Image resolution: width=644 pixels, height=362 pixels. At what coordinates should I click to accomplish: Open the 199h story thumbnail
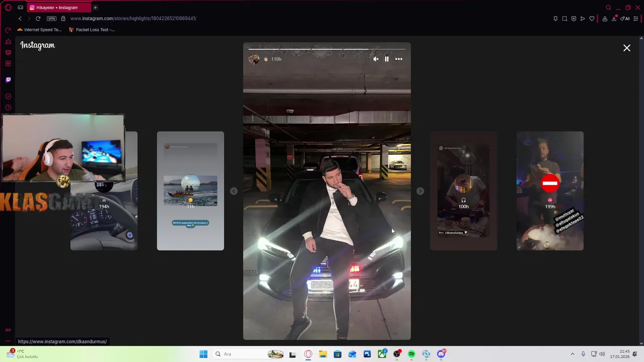(550, 191)
